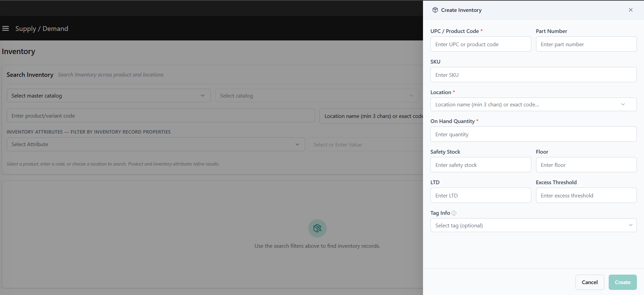This screenshot has height=295, width=644.
Task: Click the Create button
Action: (623, 282)
